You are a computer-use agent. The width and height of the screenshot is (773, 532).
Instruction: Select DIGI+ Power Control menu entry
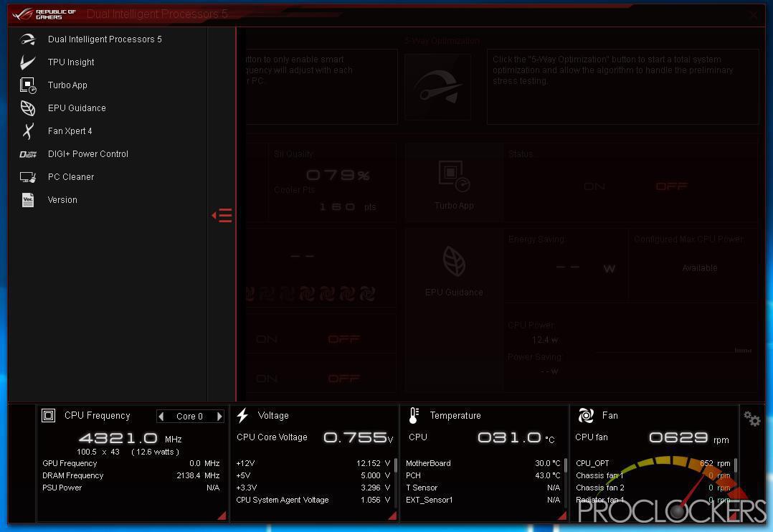(87, 154)
